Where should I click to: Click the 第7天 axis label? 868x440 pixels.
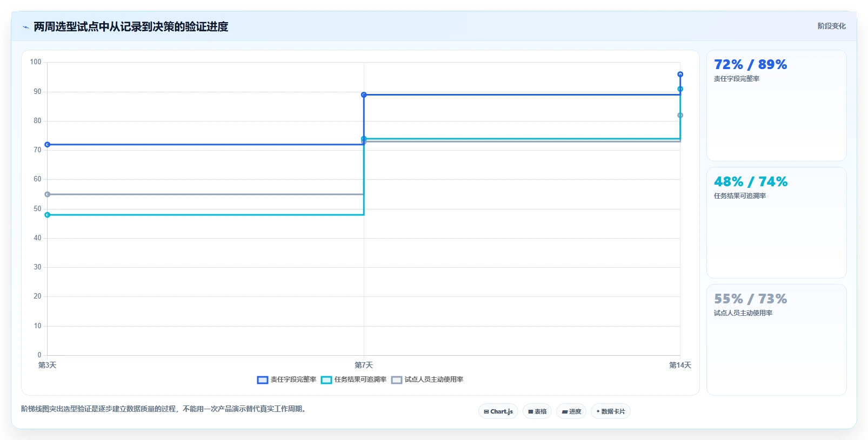point(364,365)
